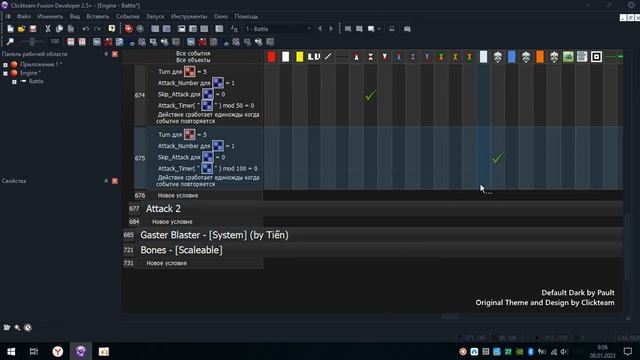The width and height of the screenshot is (640, 360).
Task: Open the События menu
Action: tap(127, 16)
